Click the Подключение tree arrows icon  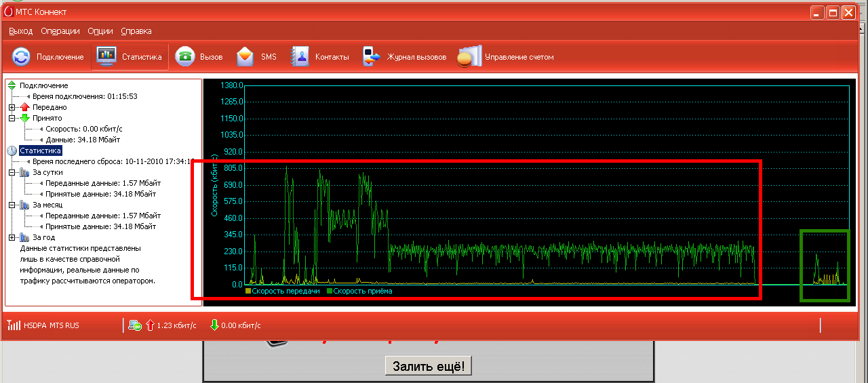[x=12, y=85]
